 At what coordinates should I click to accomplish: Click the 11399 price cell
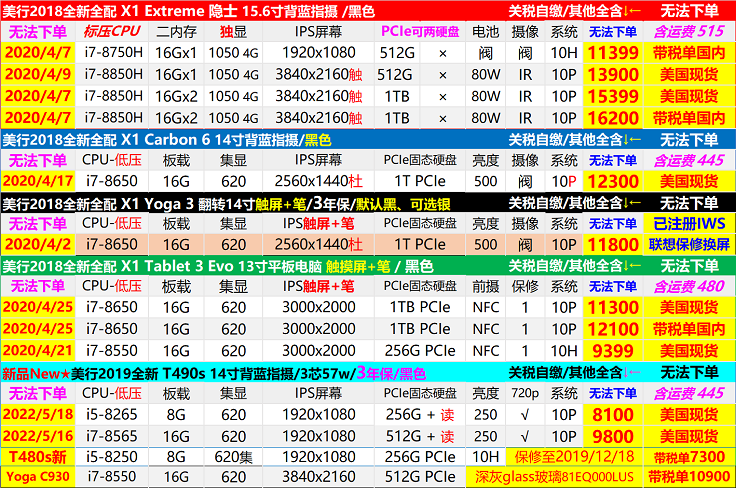[x=612, y=53]
